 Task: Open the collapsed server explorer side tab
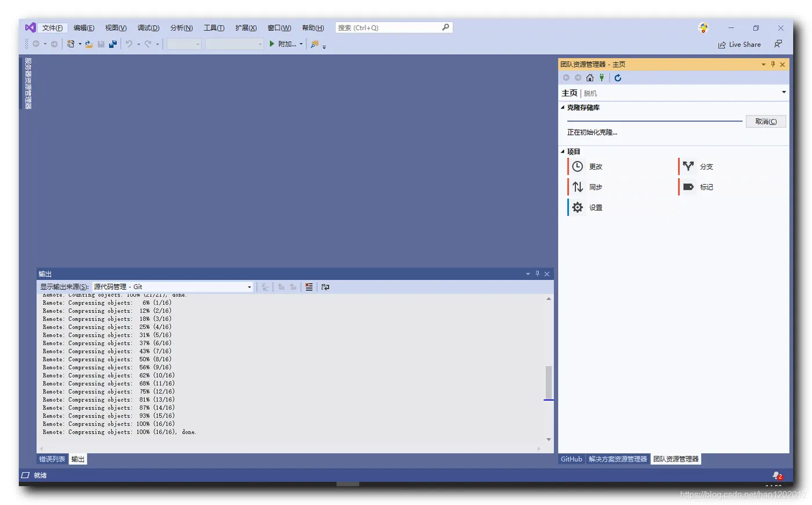(28, 83)
